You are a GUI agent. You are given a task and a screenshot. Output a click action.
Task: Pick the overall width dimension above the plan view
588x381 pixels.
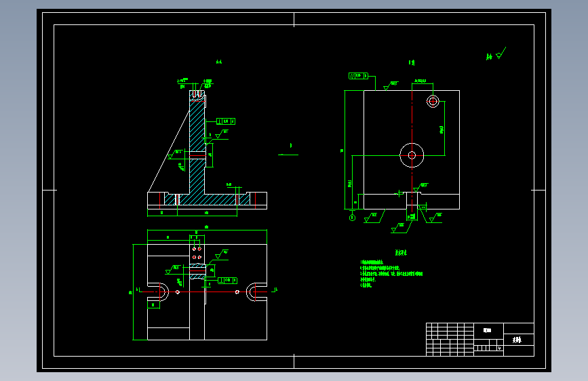click(x=207, y=228)
